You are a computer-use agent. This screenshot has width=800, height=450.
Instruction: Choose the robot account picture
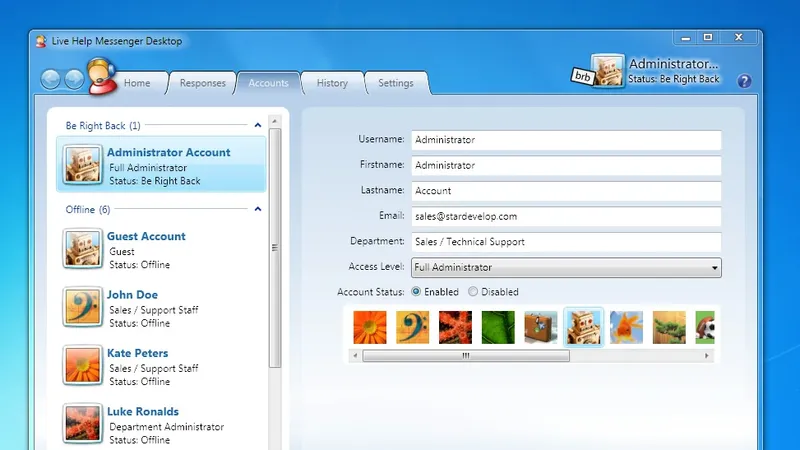(x=584, y=327)
